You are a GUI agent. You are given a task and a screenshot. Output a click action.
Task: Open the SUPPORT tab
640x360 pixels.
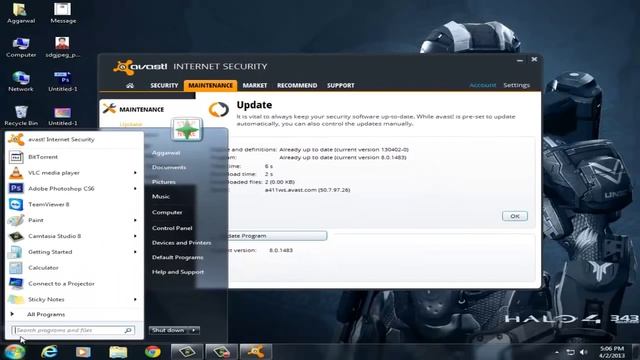(x=340, y=85)
